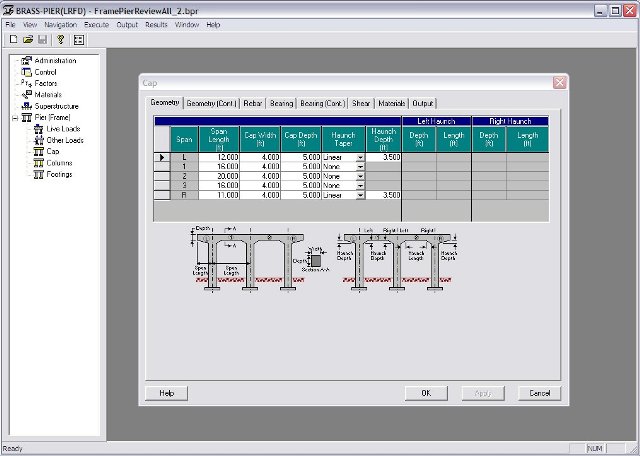Click Span Length cell for span R

pyautogui.click(x=219, y=196)
